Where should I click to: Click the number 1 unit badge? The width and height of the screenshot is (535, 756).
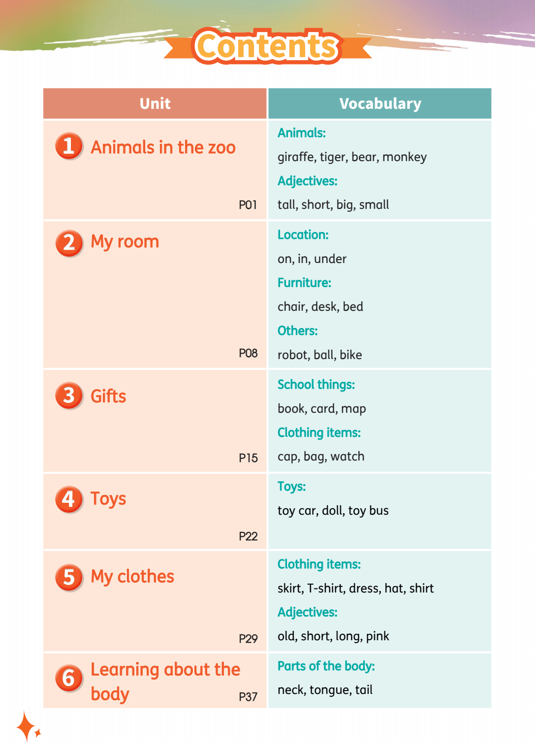pyautogui.click(x=69, y=146)
